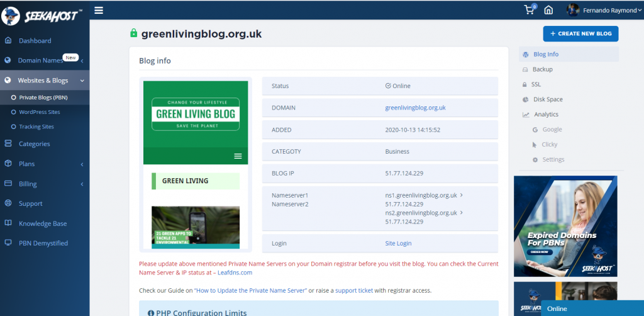Open How to Update the Private Name Server guide

[x=250, y=291]
